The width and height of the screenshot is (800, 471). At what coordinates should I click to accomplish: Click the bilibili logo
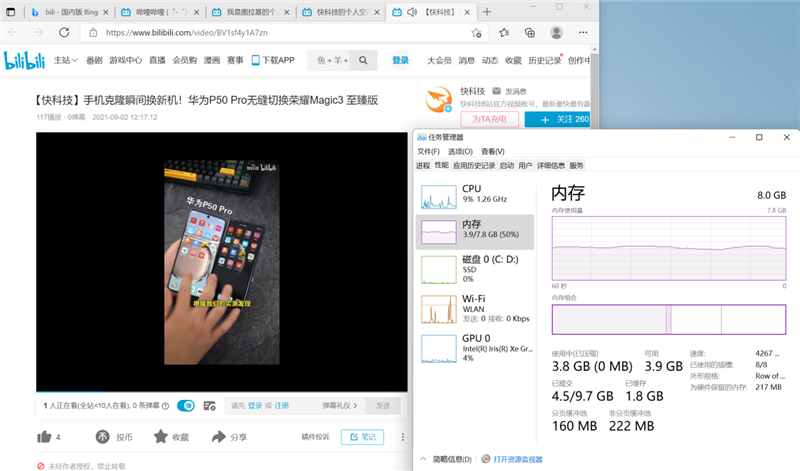pos(26,60)
